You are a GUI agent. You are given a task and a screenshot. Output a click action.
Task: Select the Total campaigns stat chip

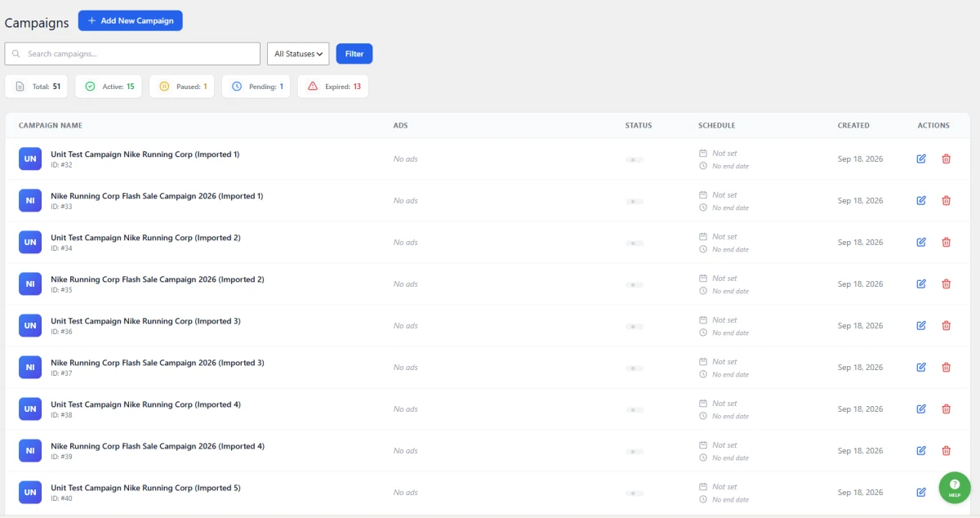click(x=37, y=87)
